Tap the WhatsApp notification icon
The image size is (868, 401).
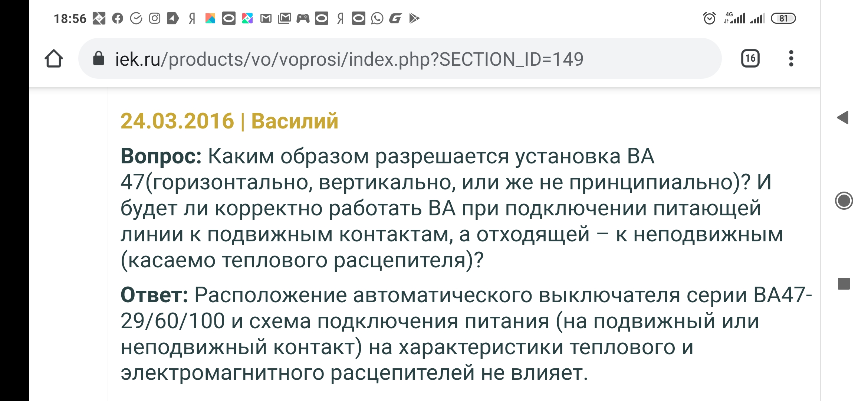[377, 18]
